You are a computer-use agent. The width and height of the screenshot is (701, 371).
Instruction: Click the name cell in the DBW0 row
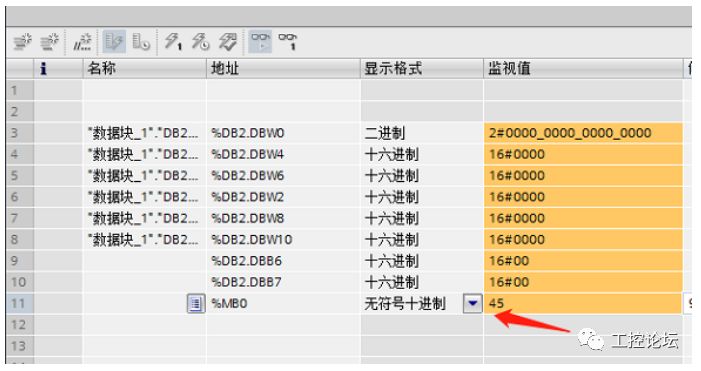tap(144, 133)
